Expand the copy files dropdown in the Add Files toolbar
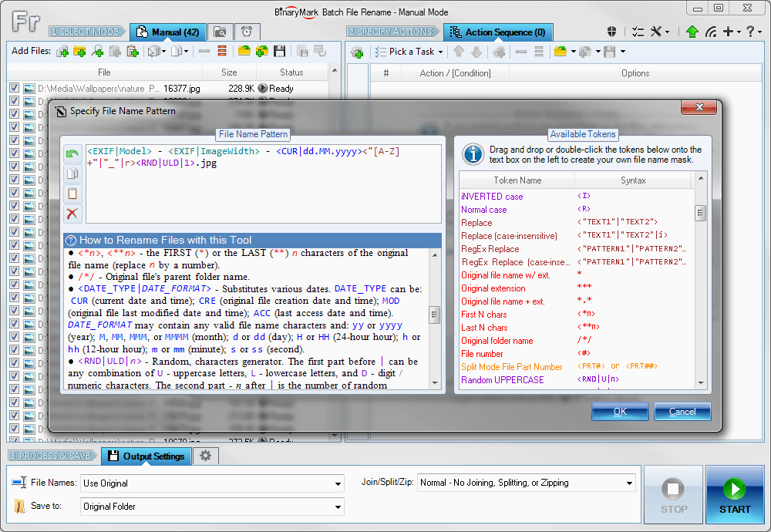771x532 pixels. pyautogui.click(x=186, y=51)
